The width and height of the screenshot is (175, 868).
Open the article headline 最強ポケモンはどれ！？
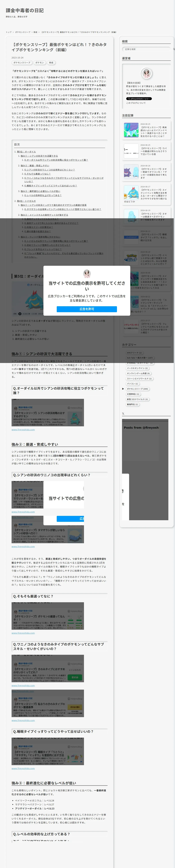coord(59,47)
